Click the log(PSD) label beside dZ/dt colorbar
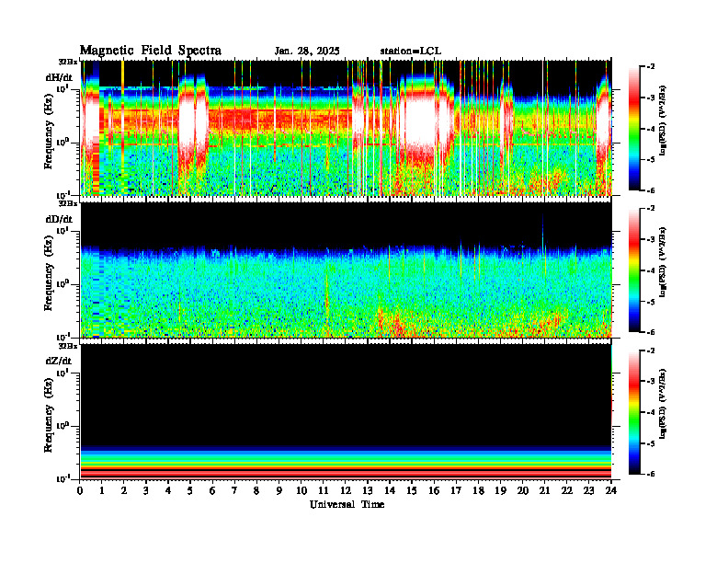 (662, 404)
